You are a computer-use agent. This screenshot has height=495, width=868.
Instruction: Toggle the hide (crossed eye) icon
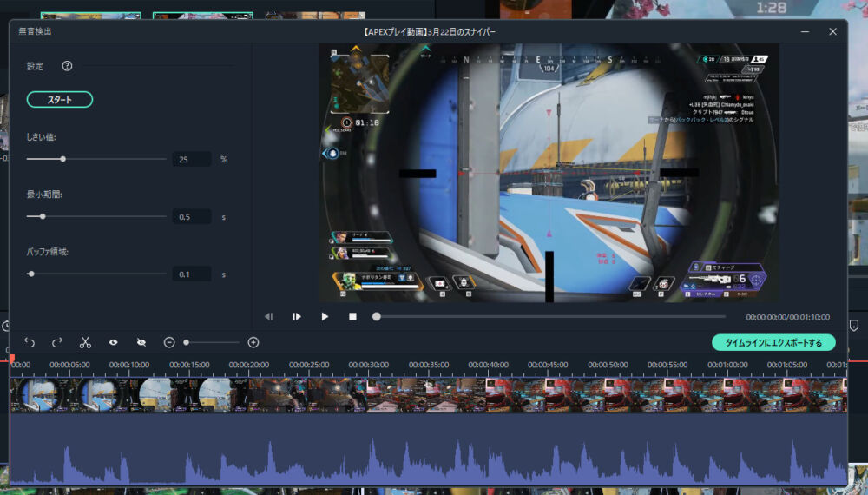pyautogui.click(x=141, y=343)
